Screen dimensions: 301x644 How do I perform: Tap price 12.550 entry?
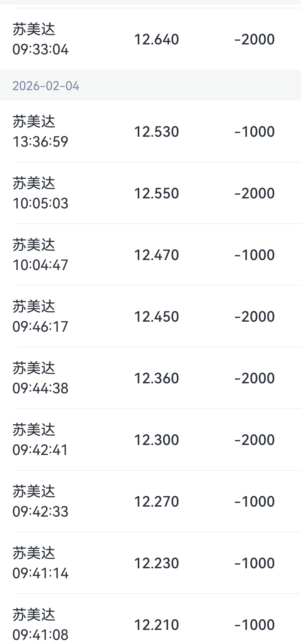(x=156, y=193)
